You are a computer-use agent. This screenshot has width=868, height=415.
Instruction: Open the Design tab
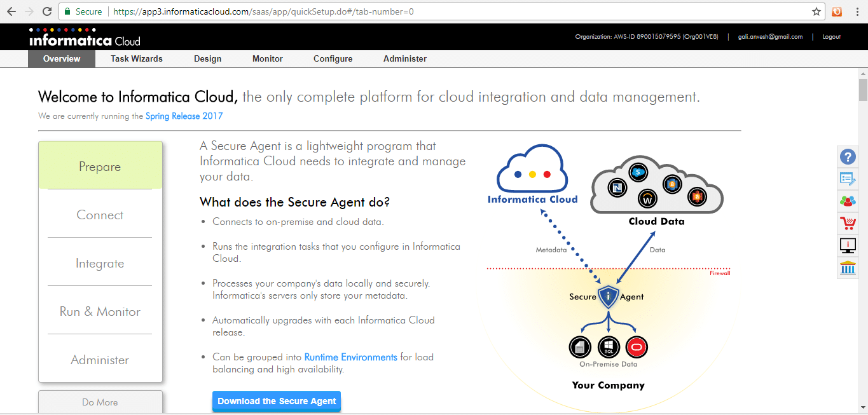point(208,58)
